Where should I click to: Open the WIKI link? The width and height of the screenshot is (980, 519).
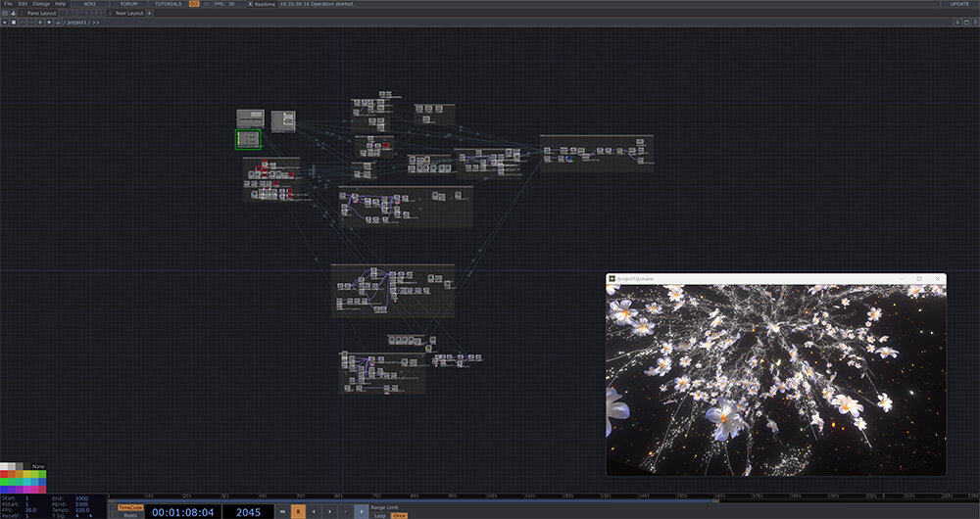(89, 4)
